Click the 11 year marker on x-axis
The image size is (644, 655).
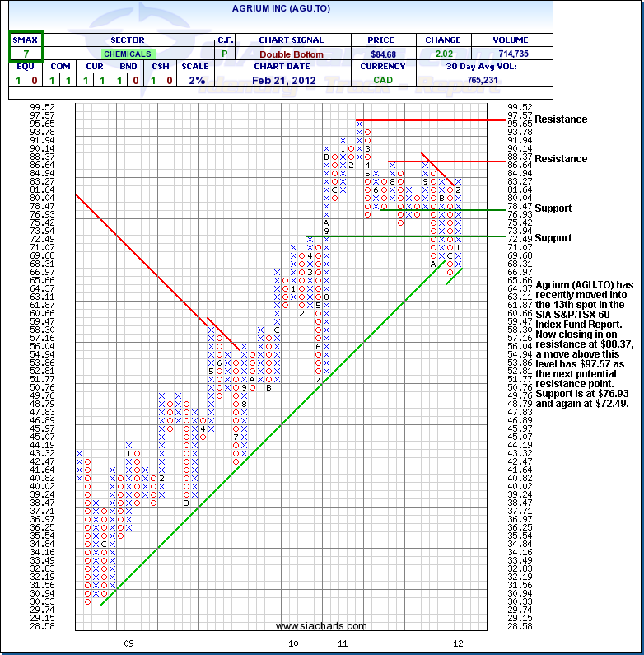pyautogui.click(x=339, y=643)
